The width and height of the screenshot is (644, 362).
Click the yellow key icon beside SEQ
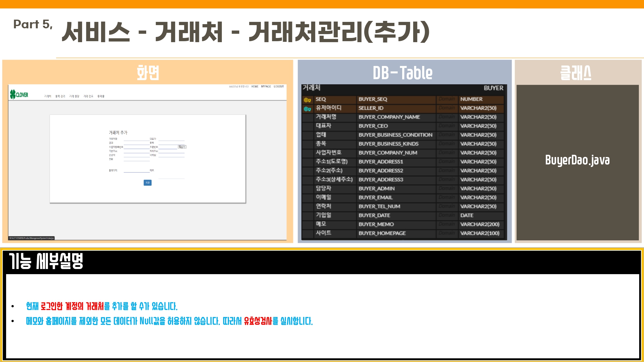[x=307, y=100]
